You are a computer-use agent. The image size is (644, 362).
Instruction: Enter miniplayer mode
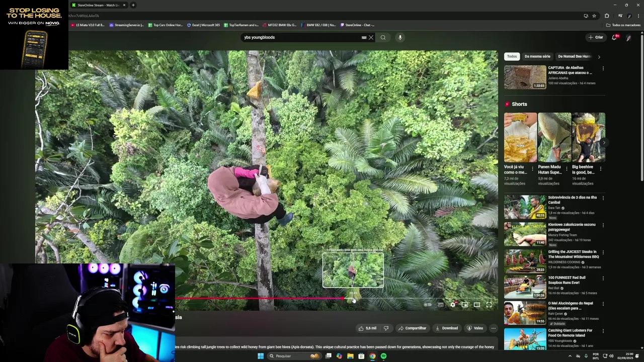coord(465,305)
